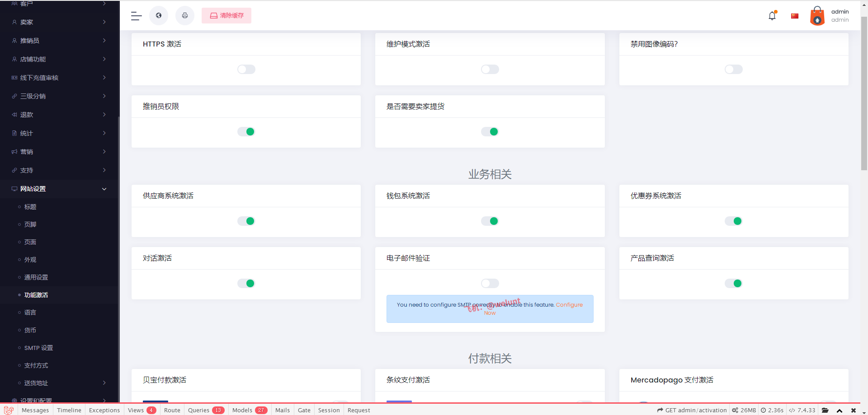Disable 优惠券系统激活 switch
868x415 pixels.
point(734,221)
